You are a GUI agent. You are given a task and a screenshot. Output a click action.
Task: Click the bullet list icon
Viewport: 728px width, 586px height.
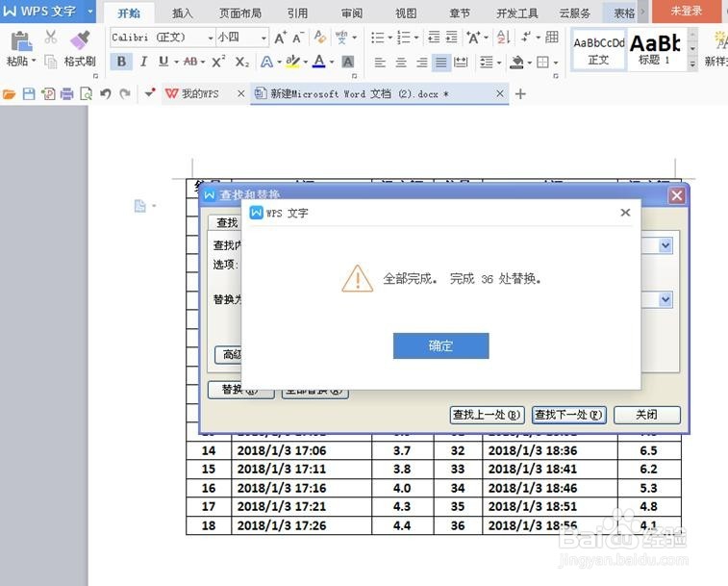[x=378, y=38]
